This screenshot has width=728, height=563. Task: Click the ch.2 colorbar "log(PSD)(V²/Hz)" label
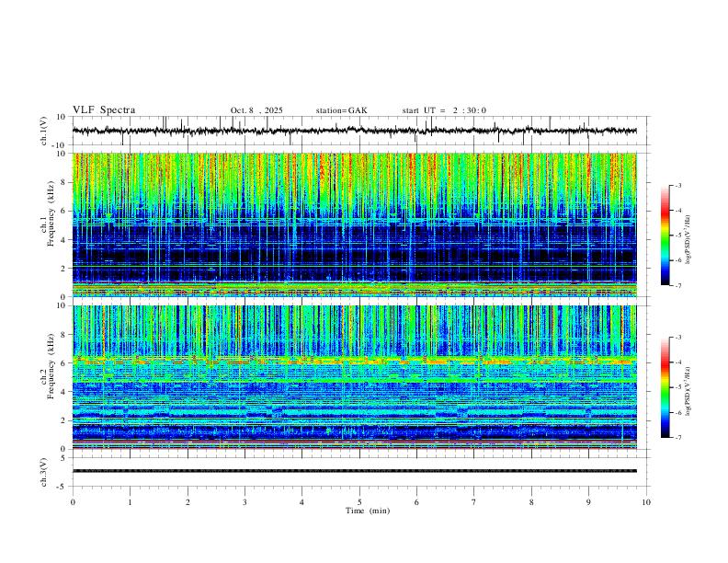[688, 392]
